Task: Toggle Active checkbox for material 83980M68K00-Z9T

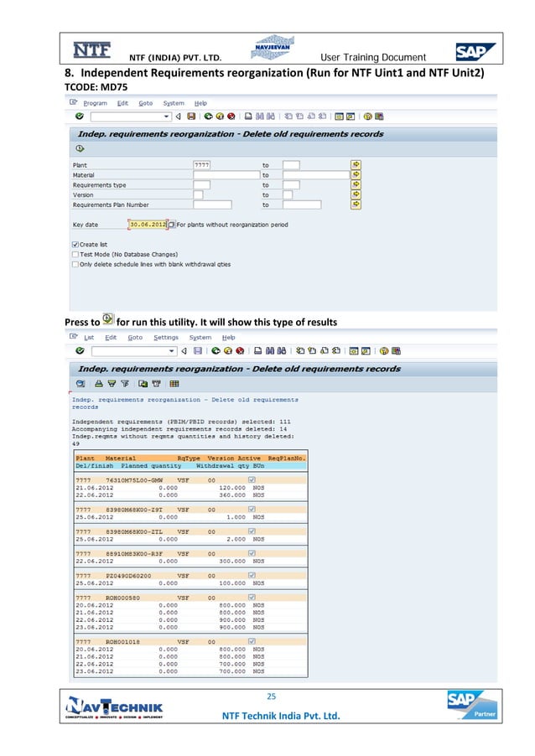Action: pos(252,509)
